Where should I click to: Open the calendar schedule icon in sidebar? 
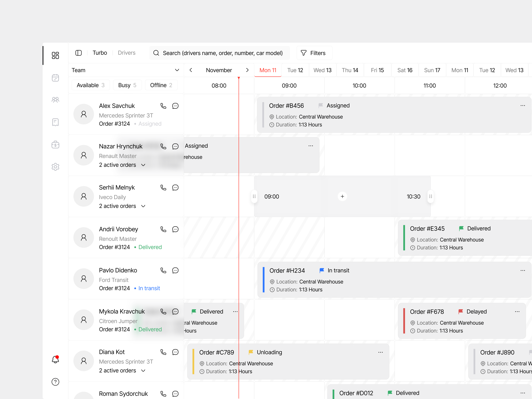(55, 78)
